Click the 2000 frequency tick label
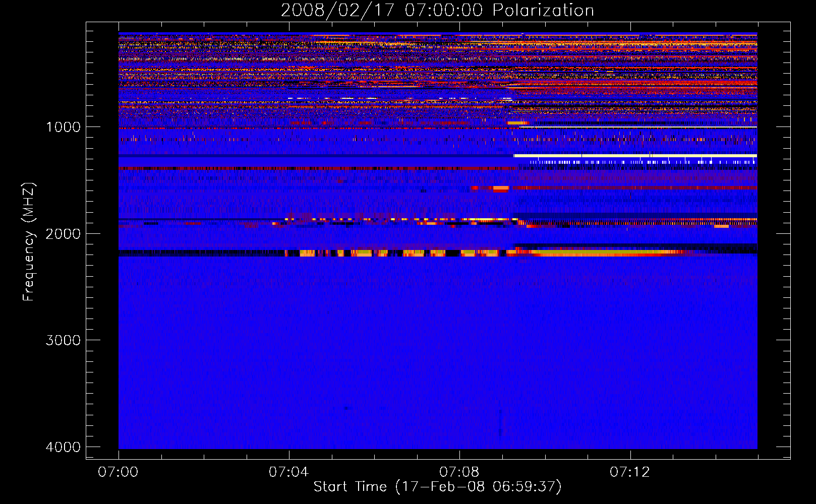Screen dimensions: 816x504 63,234
